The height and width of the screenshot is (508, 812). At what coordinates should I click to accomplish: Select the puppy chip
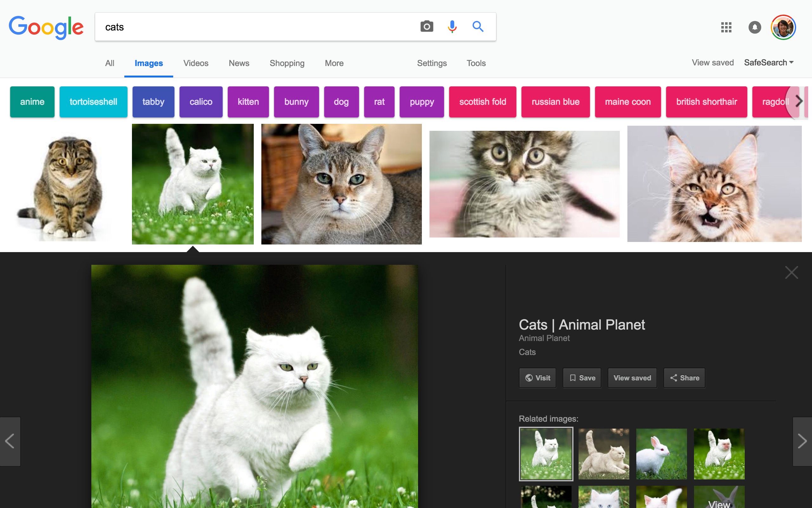(422, 102)
